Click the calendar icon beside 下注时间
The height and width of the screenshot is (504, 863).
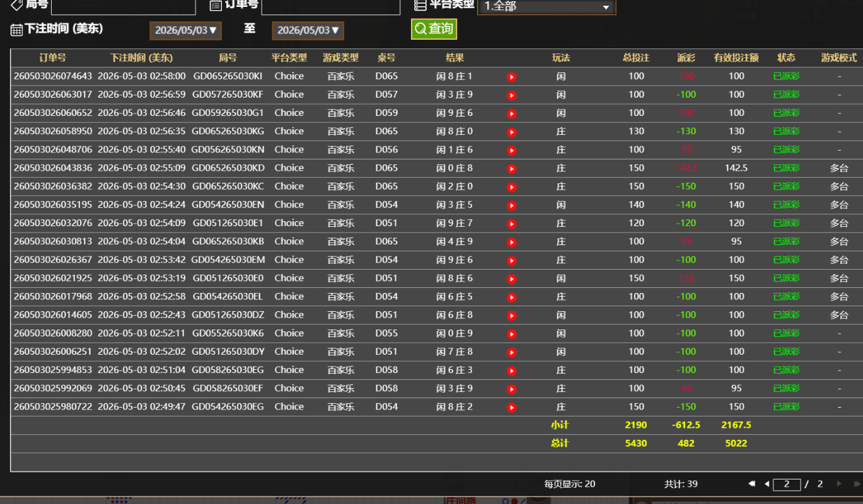click(16, 30)
